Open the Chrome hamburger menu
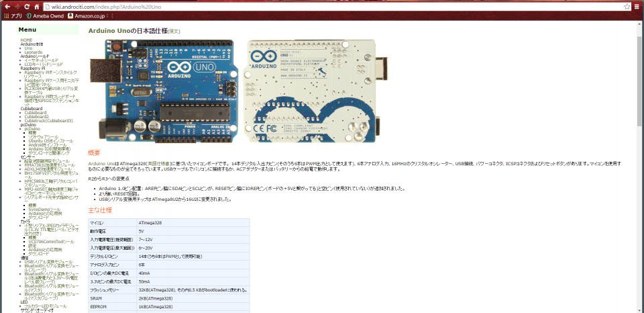Viewport: 644px width, 313px height. click(x=637, y=7)
